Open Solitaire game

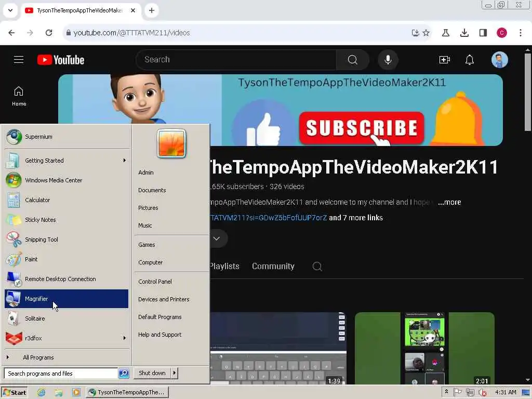click(x=67, y=318)
